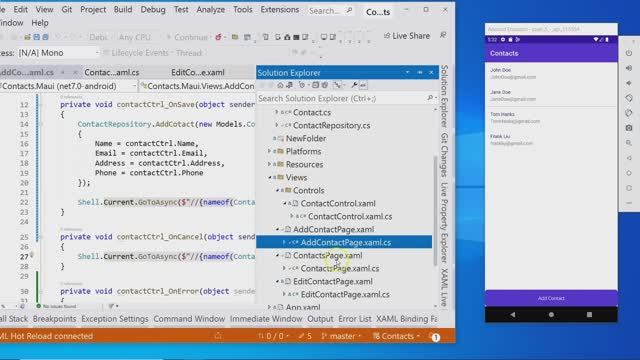Open the Output tab
Viewport: 640px width, 360px height.
click(320, 319)
